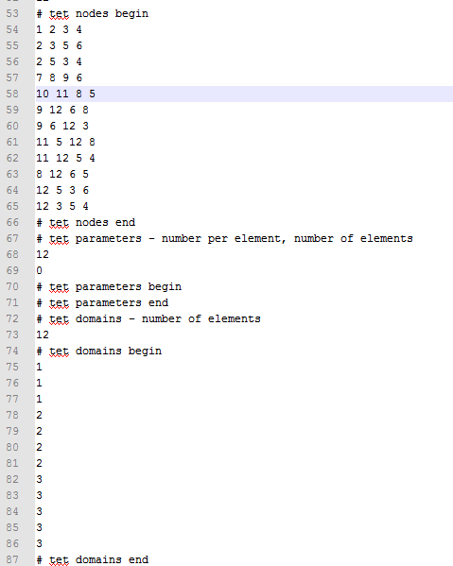Click value 12 on line 73
This screenshot has width=453, height=566.
42,335
